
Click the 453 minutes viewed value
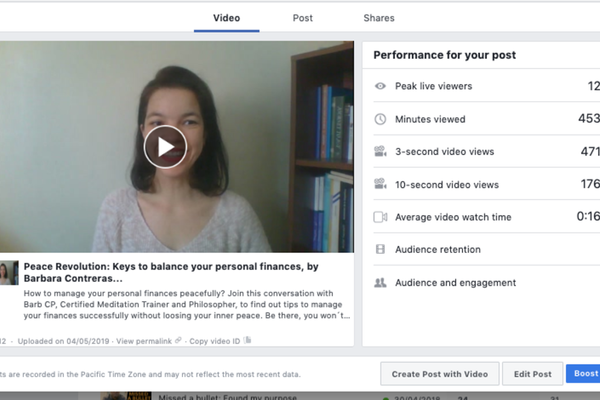[589, 118]
